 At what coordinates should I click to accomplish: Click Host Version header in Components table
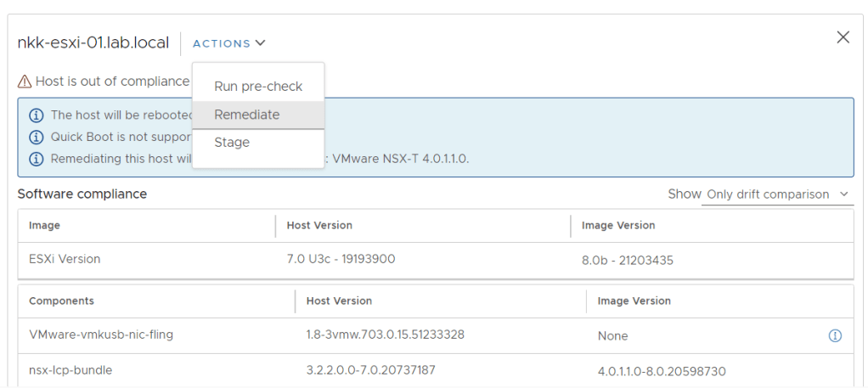point(339,301)
